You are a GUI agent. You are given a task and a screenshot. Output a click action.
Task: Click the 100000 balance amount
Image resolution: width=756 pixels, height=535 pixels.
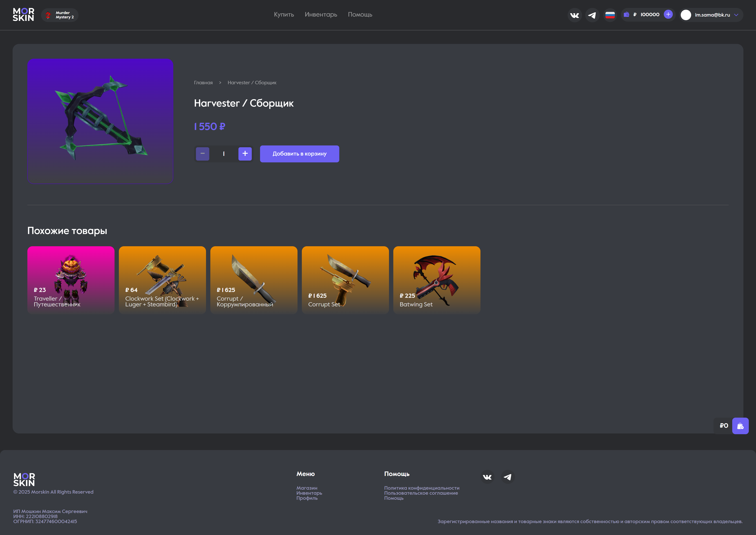(x=650, y=15)
